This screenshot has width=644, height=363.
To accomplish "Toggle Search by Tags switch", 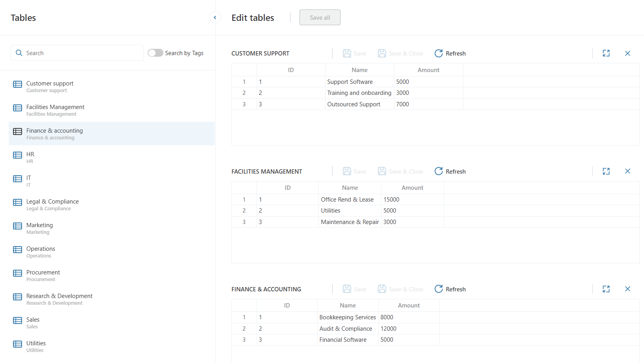I will coord(155,53).
